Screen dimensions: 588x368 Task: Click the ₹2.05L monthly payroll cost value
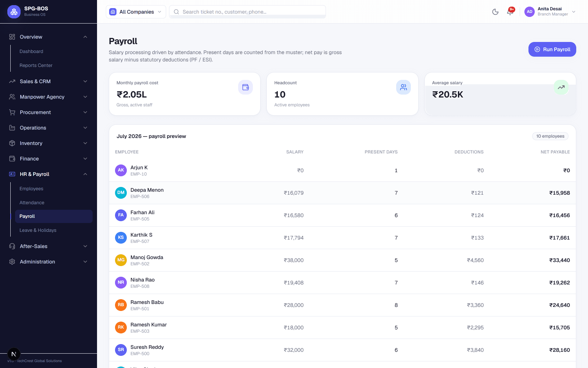[x=132, y=95]
